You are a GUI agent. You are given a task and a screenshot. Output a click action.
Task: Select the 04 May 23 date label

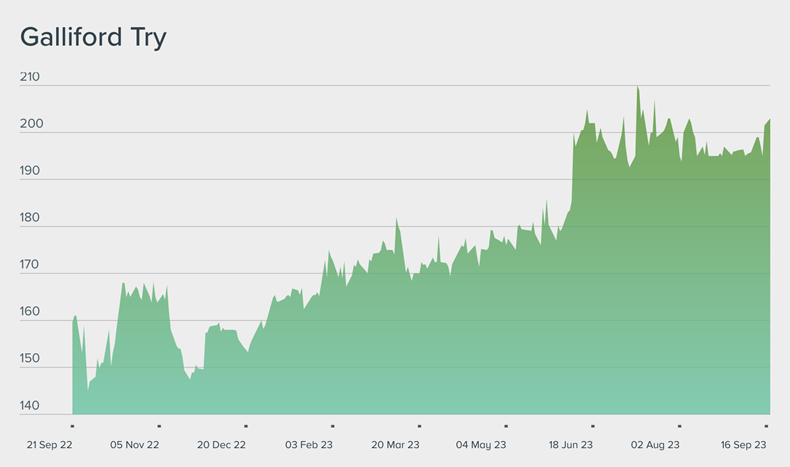[482, 445]
